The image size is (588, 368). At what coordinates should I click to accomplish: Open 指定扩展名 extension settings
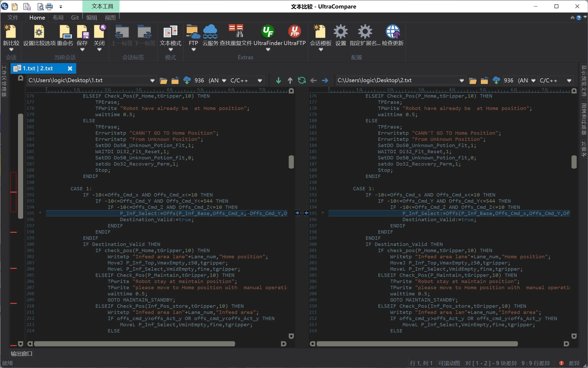point(365,36)
